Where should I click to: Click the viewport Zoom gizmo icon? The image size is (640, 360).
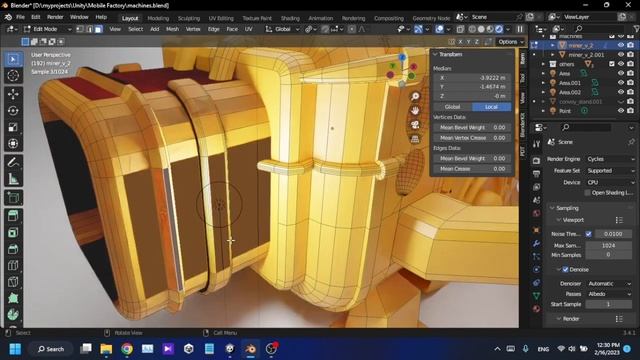pos(415,96)
